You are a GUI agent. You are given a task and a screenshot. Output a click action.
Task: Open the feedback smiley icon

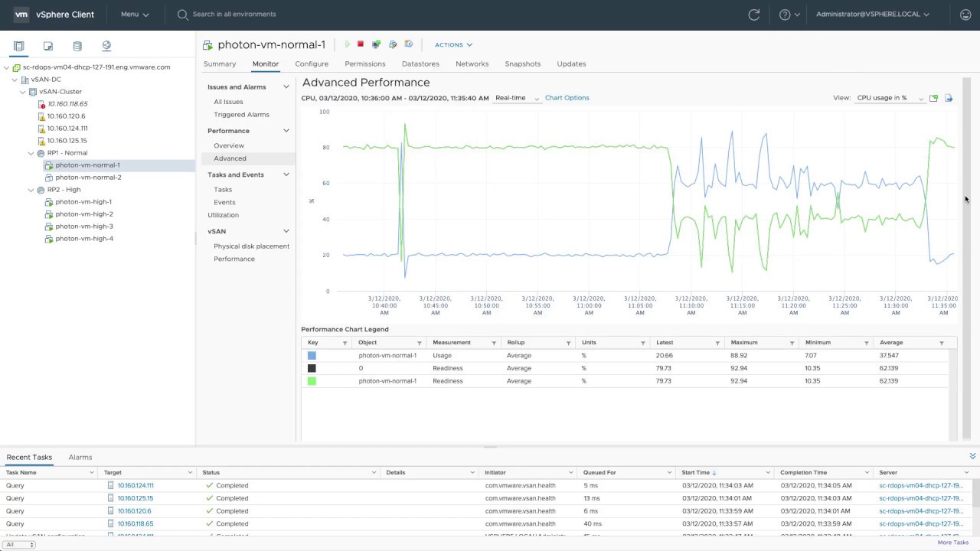click(965, 15)
